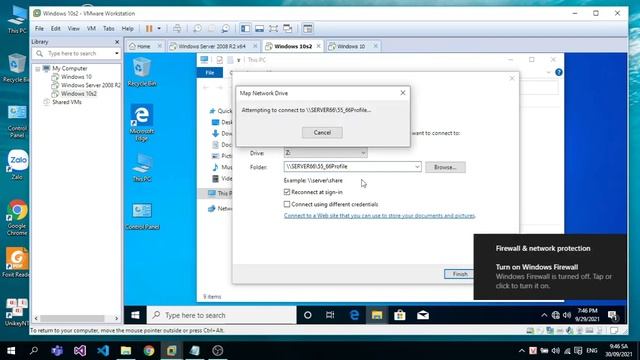Click the Unity mode toolbar icon
This screenshot has width=640, height=360.
pos(288,29)
